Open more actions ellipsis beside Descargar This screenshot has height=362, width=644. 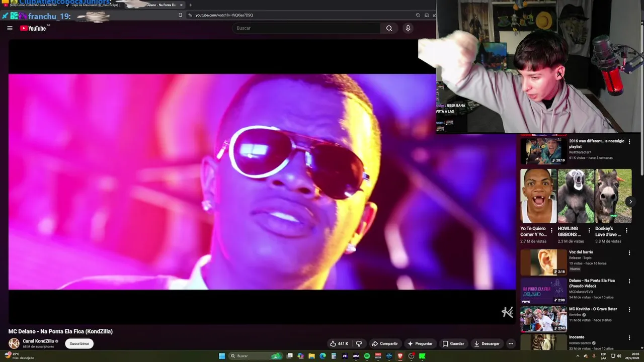pyautogui.click(x=511, y=344)
